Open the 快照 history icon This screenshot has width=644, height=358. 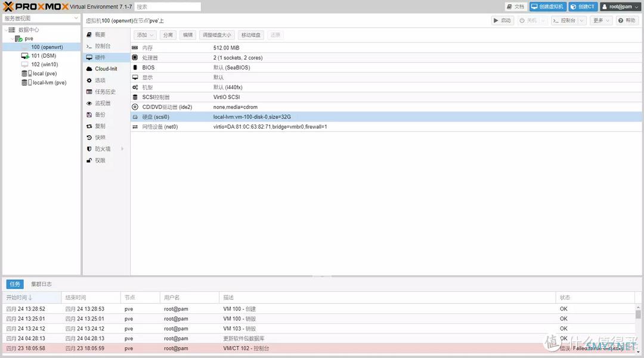click(x=89, y=138)
